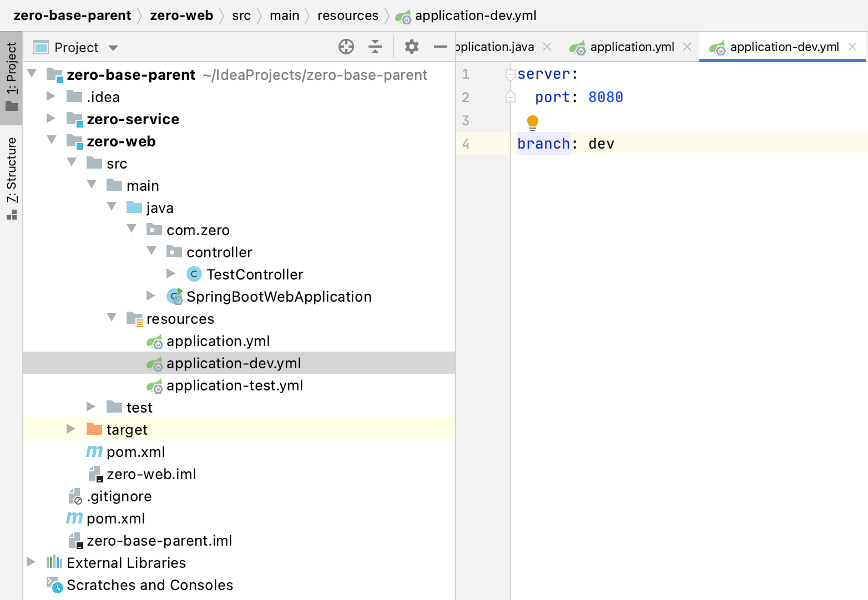Screen dimensions: 868x600
Task: Click the yellow light bulb intention icon
Action: [533, 122]
